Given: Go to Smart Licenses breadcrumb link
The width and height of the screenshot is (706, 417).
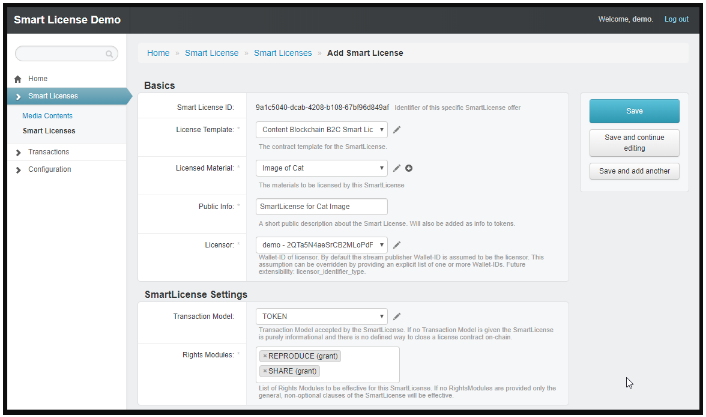Looking at the screenshot, I should click(282, 52).
